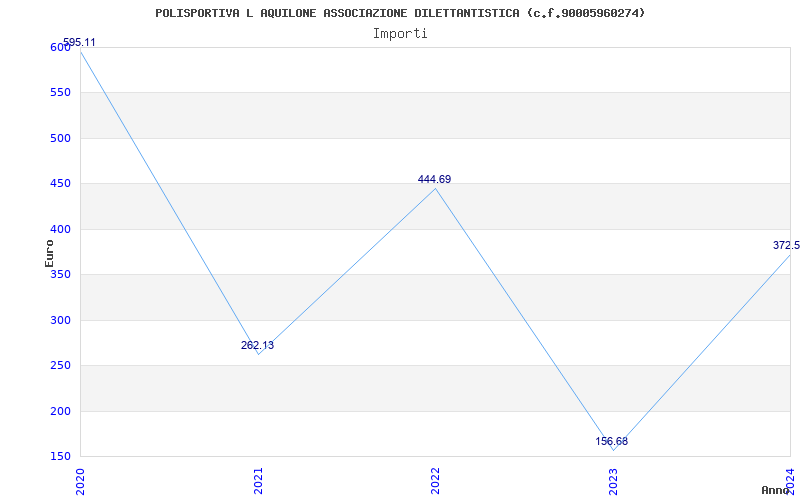Click the 156.68 lowest data point label
The height and width of the screenshot is (500, 800).
pos(612,441)
